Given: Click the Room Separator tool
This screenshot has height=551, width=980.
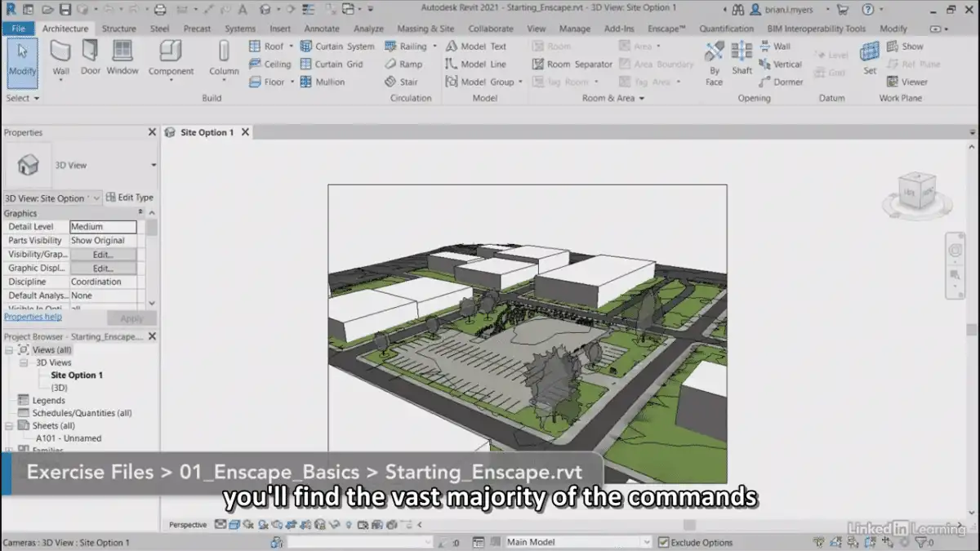Looking at the screenshot, I should tap(572, 64).
